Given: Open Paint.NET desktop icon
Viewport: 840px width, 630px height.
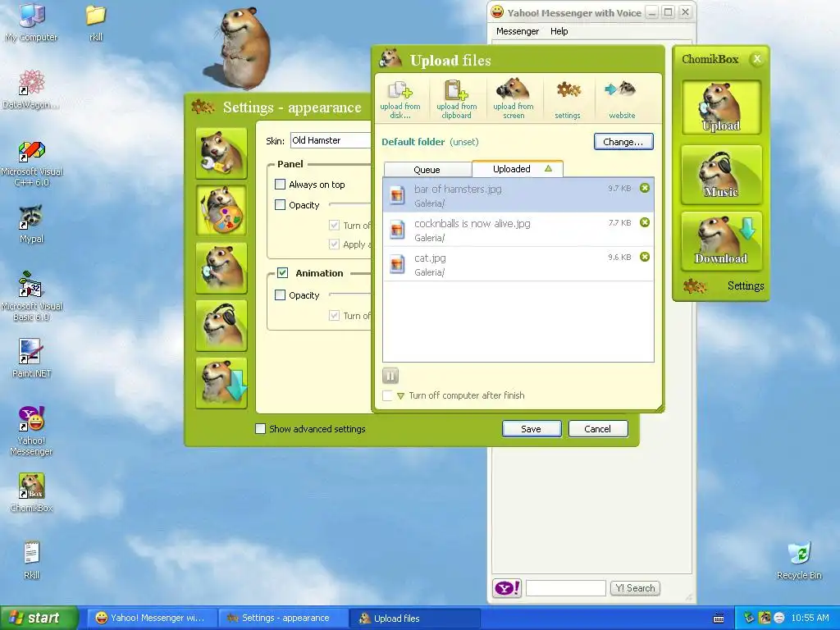Looking at the screenshot, I should [x=32, y=358].
